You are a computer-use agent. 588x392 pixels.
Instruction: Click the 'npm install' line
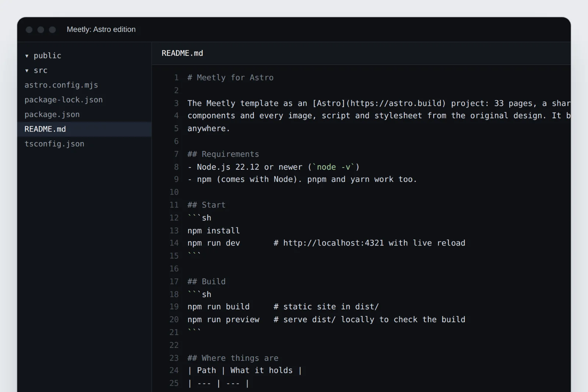pos(214,230)
